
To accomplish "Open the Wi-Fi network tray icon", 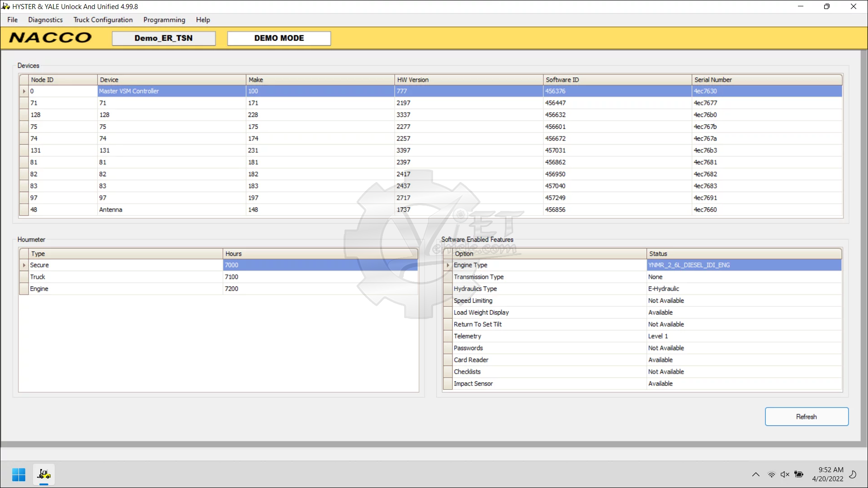I will click(x=772, y=474).
